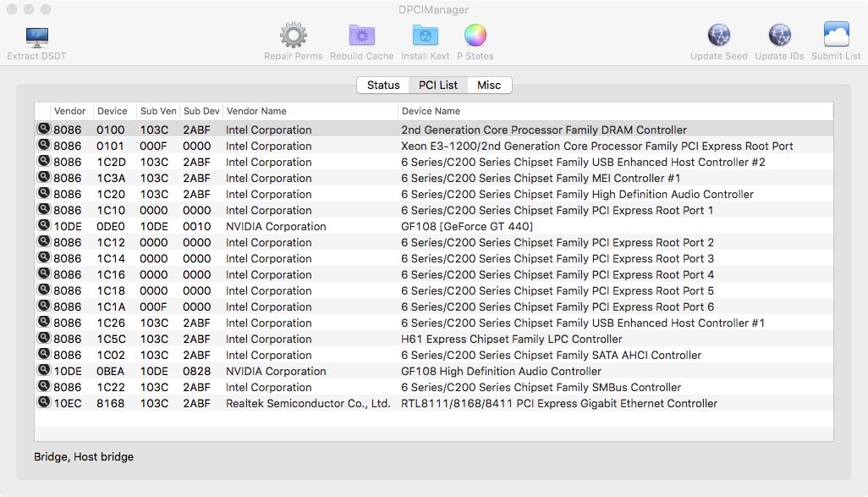Select device ID 1C3A cell
Viewport: 868px width, 497px height.
[x=112, y=179]
